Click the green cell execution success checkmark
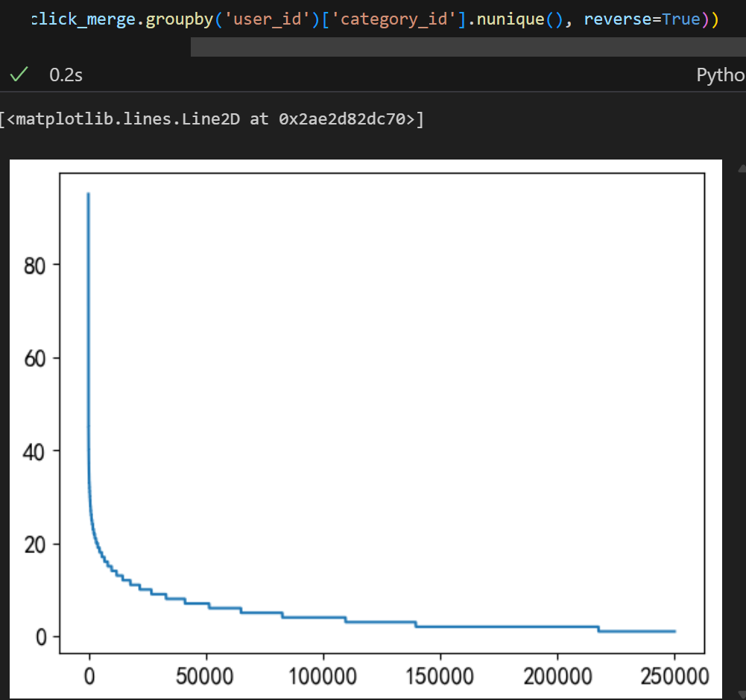This screenshot has width=746, height=700. pos(19,75)
